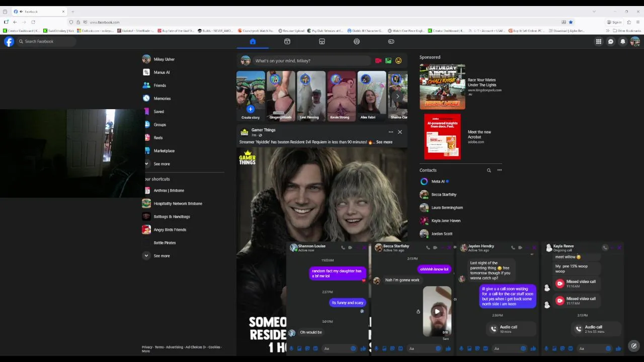The image size is (644, 362).
Task: Add Feeling/activity from the composer
Action: (398, 61)
